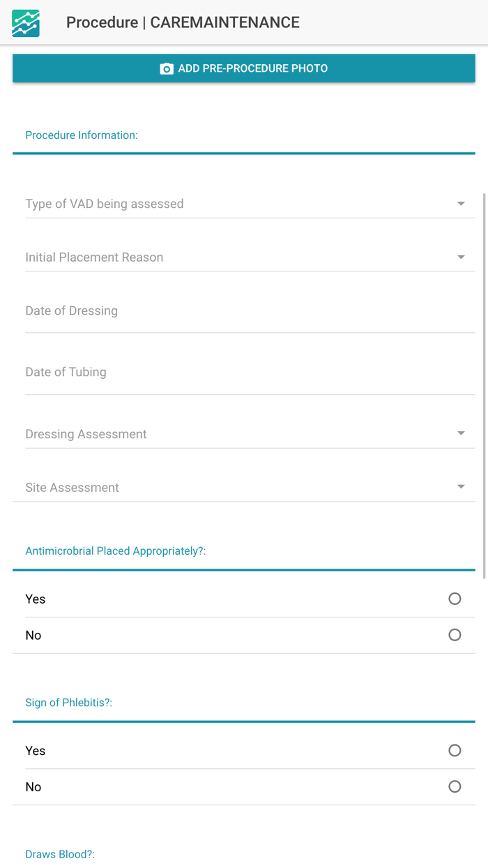Open Dressing Assessment dropdown
The image size is (488, 868).
click(237, 434)
